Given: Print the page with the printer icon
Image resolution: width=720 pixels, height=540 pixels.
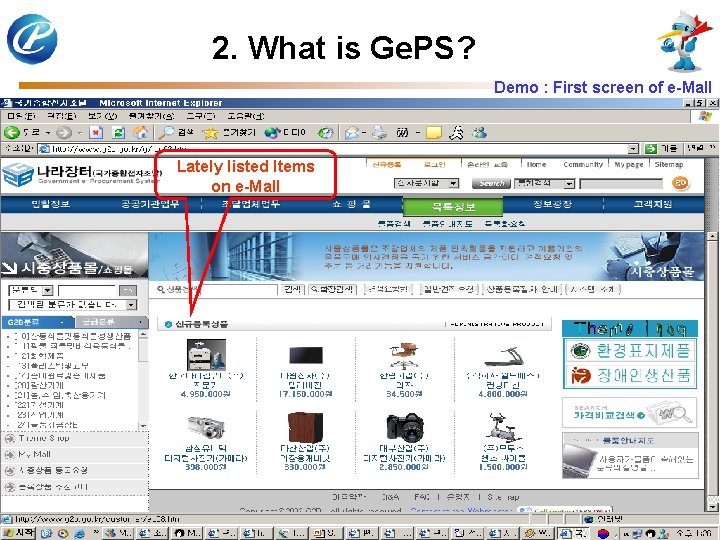Looking at the screenshot, I should click(379, 133).
